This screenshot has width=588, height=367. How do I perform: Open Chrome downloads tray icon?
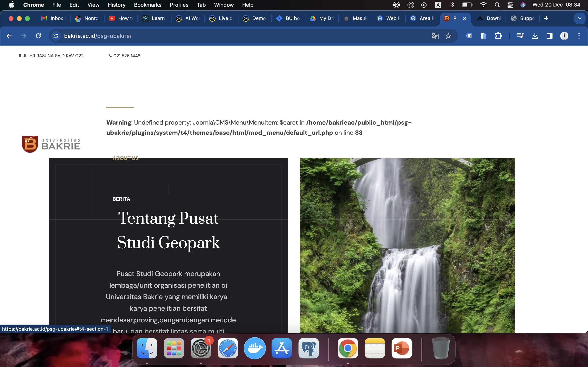(535, 36)
